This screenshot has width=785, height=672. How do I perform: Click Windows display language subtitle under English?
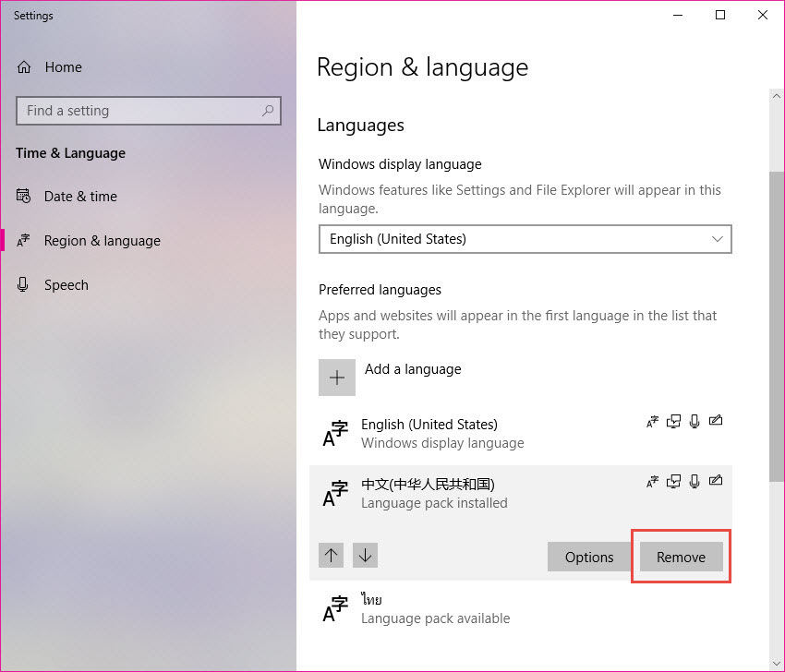pyautogui.click(x=442, y=443)
